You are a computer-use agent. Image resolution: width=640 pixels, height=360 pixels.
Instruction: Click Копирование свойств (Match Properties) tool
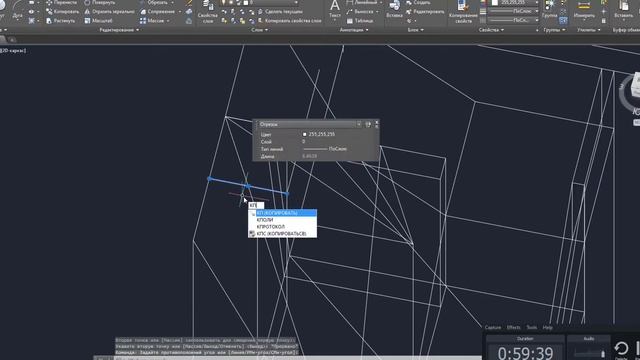[463, 11]
